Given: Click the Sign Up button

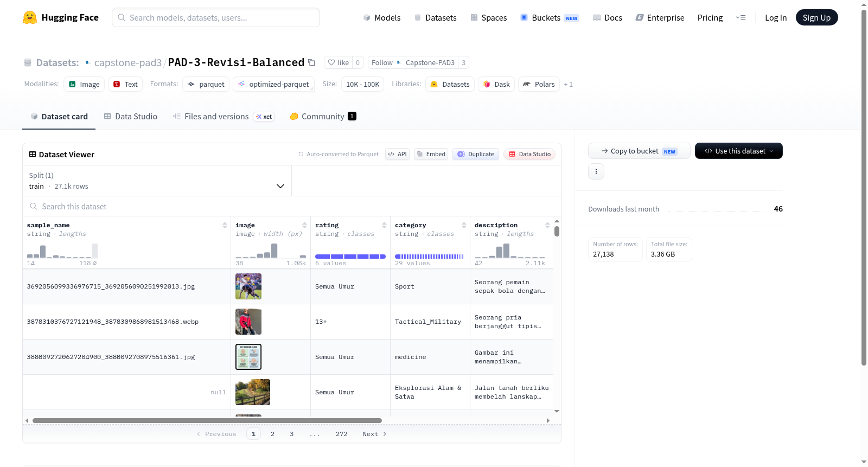Looking at the screenshot, I should coord(816,17).
